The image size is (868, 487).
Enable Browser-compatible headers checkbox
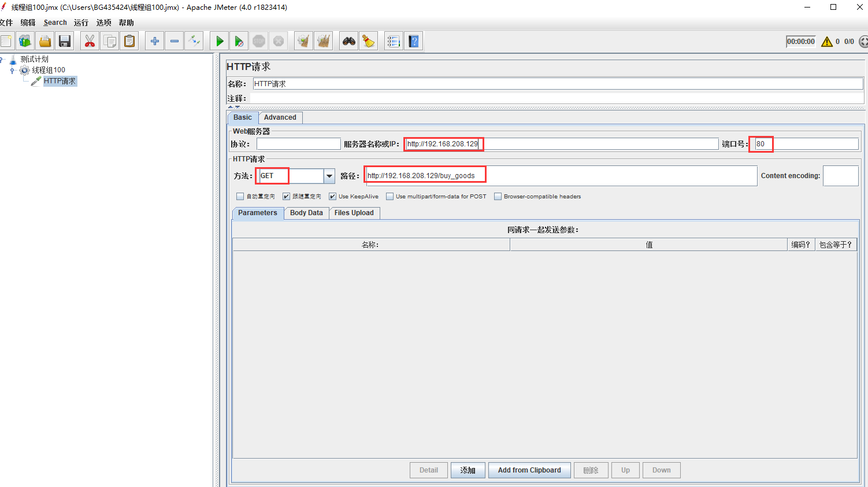(x=498, y=197)
